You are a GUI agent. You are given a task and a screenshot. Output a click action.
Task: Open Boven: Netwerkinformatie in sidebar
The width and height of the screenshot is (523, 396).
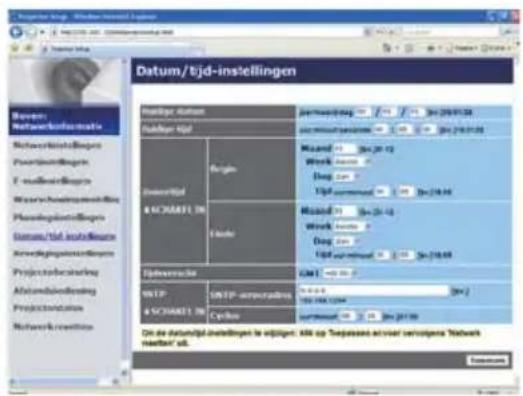pyautogui.click(x=64, y=121)
